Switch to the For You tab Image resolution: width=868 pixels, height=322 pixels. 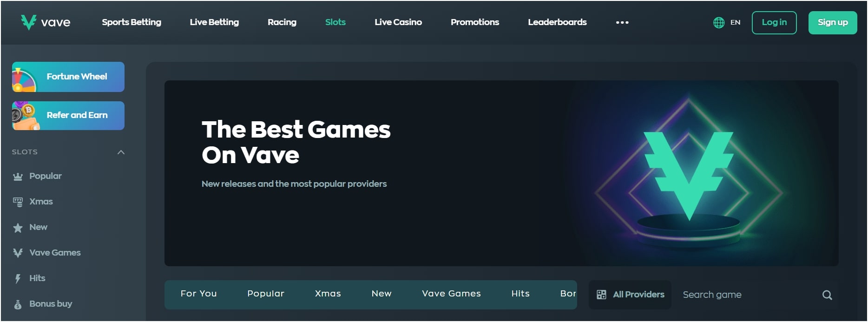[x=198, y=294]
